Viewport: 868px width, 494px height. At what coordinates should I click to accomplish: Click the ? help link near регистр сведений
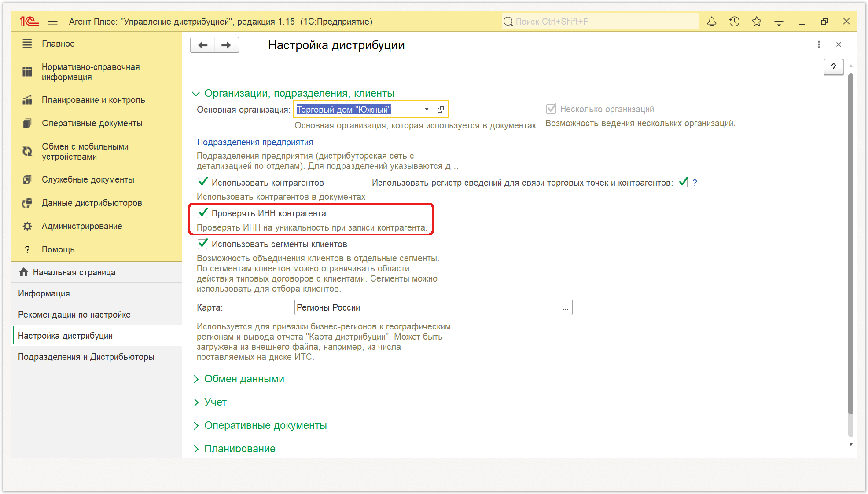(x=695, y=183)
